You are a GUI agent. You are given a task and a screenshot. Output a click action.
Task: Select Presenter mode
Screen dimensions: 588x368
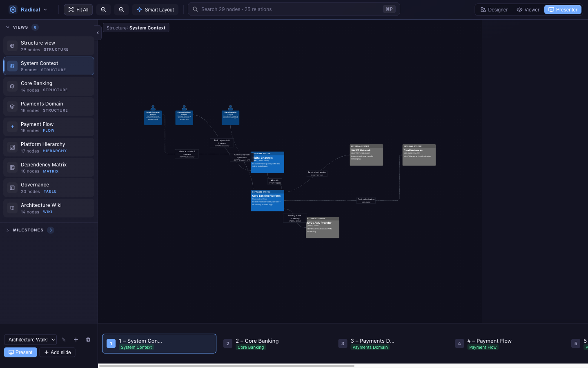coord(563,9)
